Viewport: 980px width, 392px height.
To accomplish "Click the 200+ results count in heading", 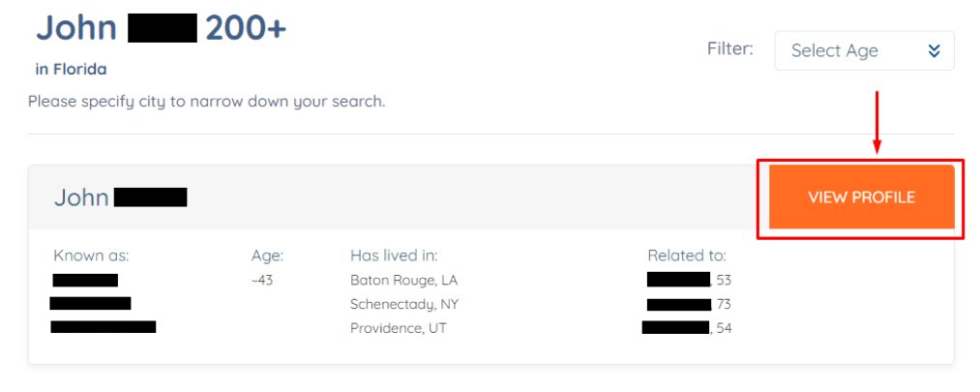I will coord(246,27).
